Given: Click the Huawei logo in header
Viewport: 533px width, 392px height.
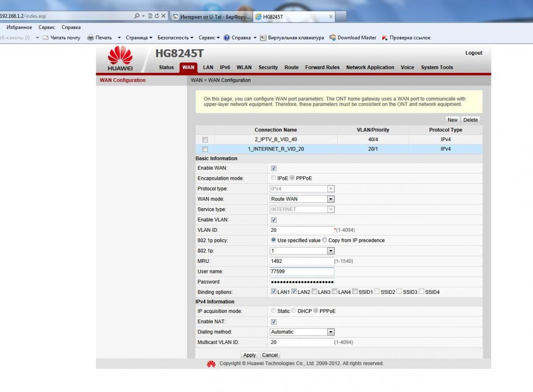Looking at the screenshot, I should [120, 59].
